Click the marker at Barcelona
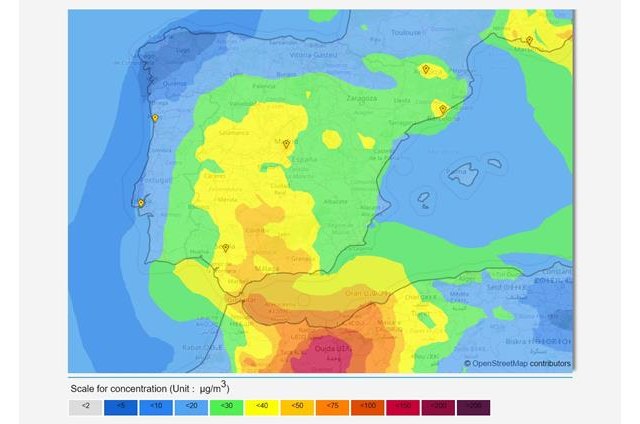Screen dimensions: 640x424 click(442, 109)
